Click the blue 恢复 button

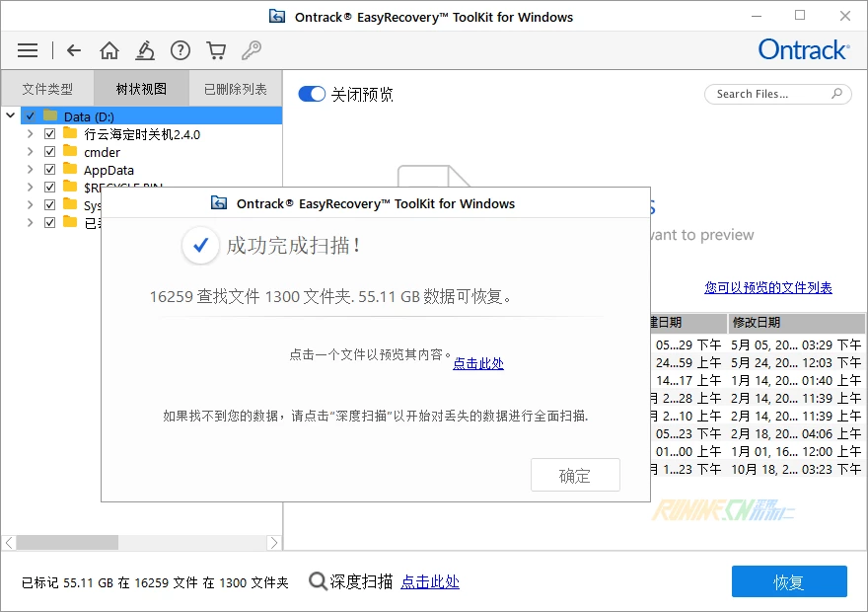click(789, 581)
